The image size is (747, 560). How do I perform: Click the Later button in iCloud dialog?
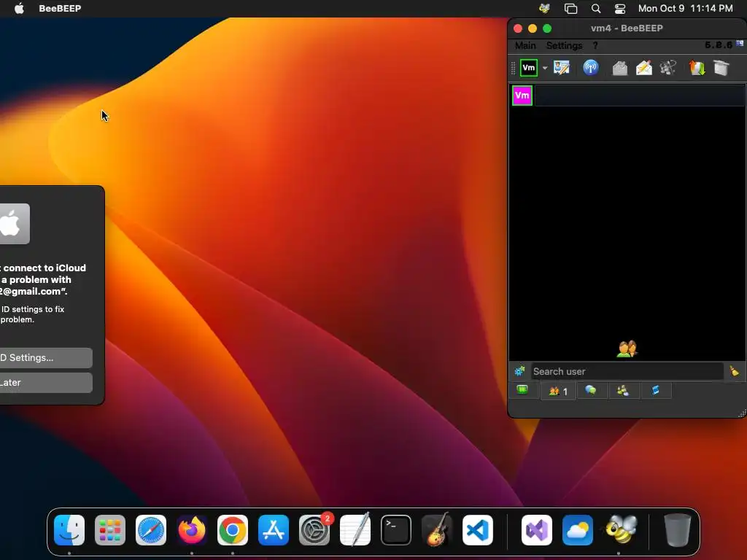[46, 383]
